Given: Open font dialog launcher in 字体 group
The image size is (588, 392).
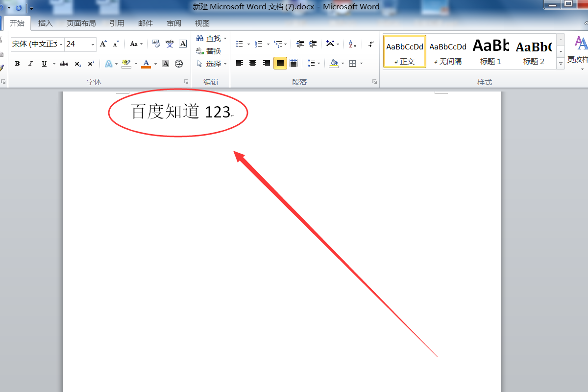Looking at the screenshot, I should click(186, 82).
